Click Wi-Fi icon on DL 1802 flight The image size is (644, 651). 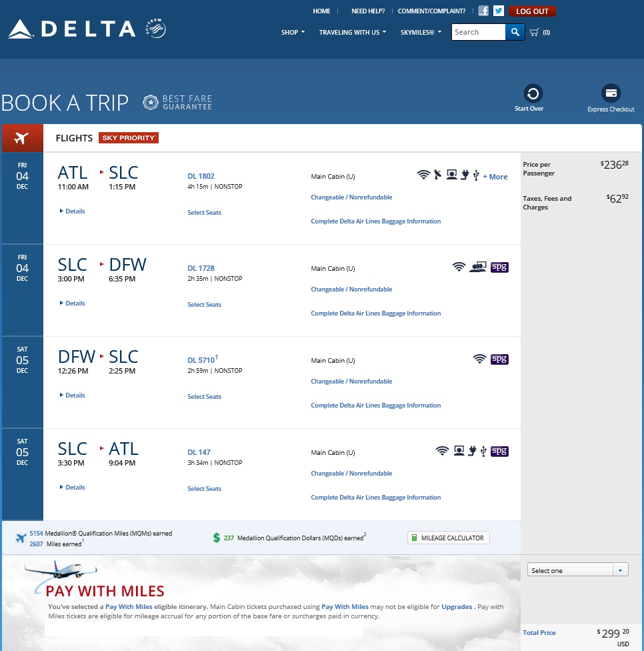(x=423, y=175)
